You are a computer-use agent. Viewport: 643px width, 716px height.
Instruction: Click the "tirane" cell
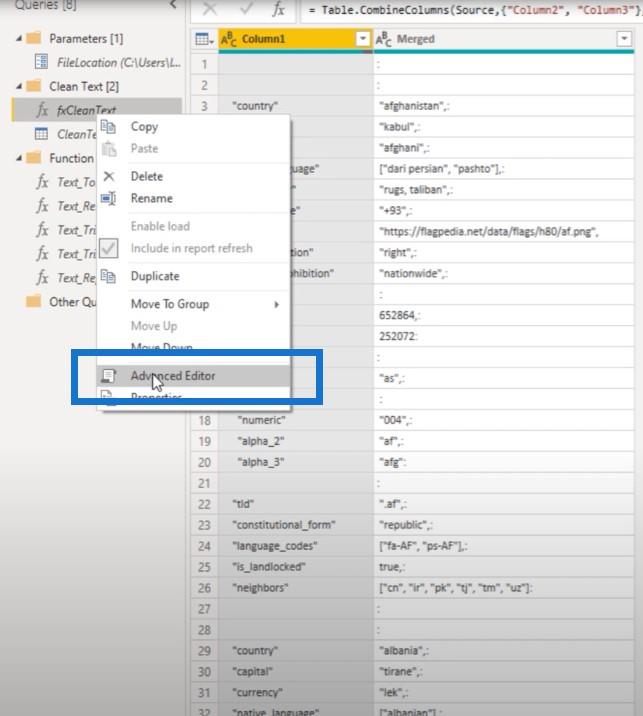point(504,672)
